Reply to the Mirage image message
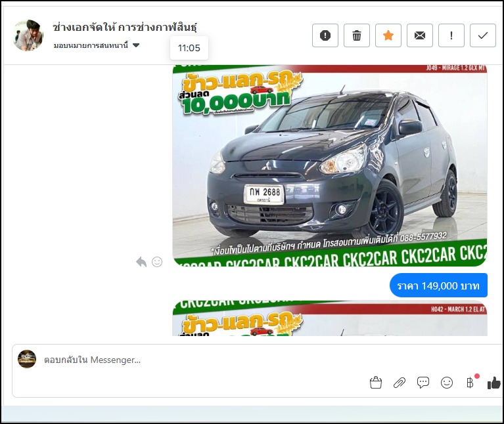Viewport: 504px width, 424px height. tap(141, 262)
